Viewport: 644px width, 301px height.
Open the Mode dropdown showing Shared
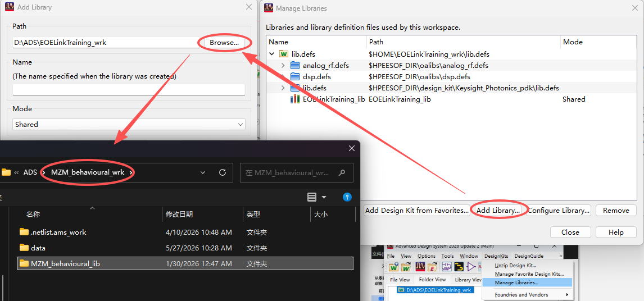(129, 125)
